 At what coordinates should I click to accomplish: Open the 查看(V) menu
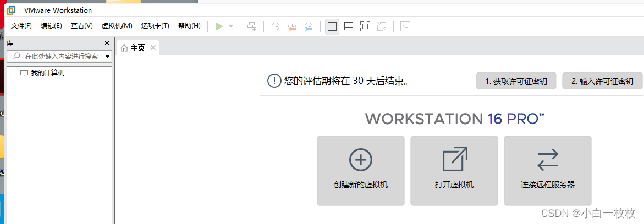click(x=82, y=26)
